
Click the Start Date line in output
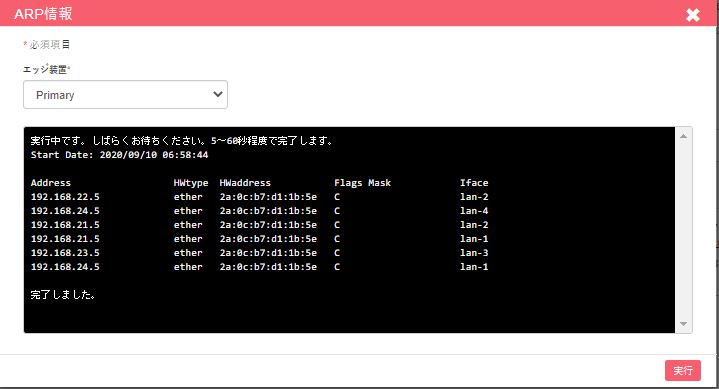coord(119,155)
